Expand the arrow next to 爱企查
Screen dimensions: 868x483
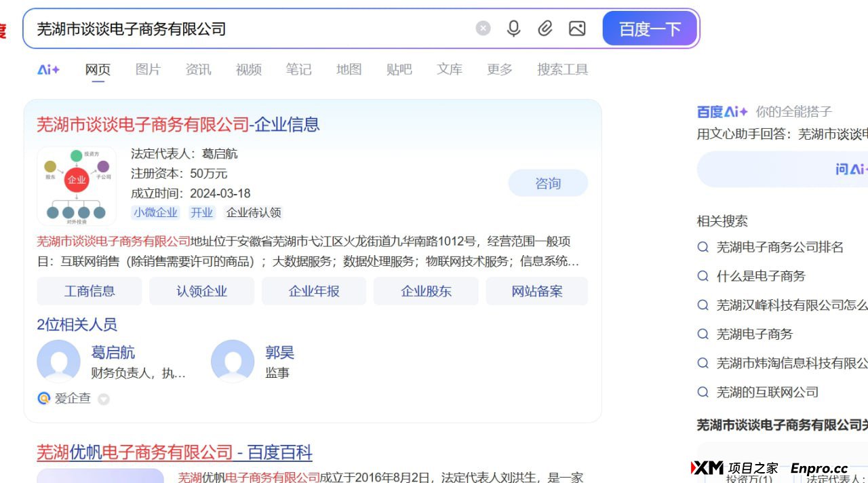(x=103, y=400)
